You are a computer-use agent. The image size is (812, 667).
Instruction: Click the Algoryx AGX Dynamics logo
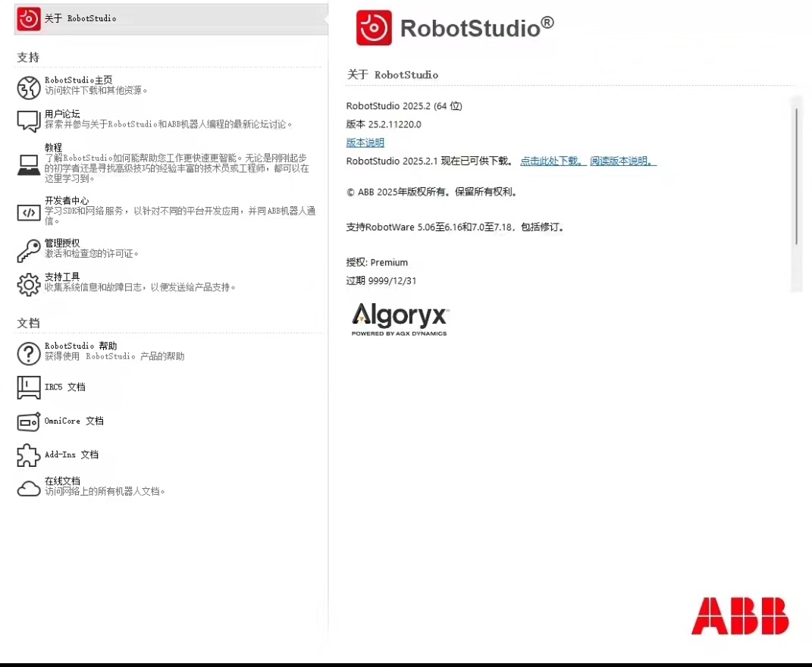[400, 319]
